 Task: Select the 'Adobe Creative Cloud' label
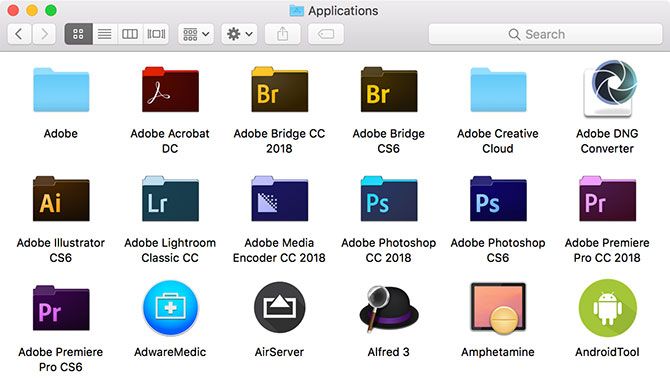pyautogui.click(x=498, y=141)
